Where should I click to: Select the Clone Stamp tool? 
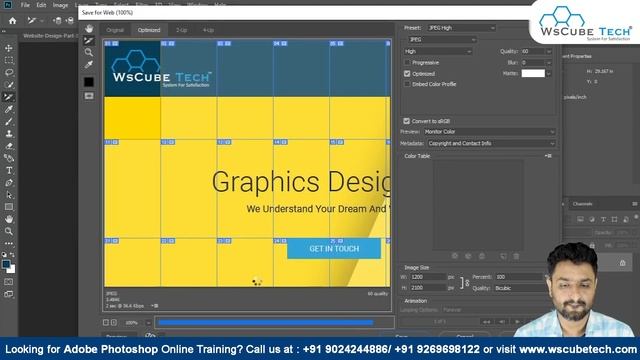point(9,134)
